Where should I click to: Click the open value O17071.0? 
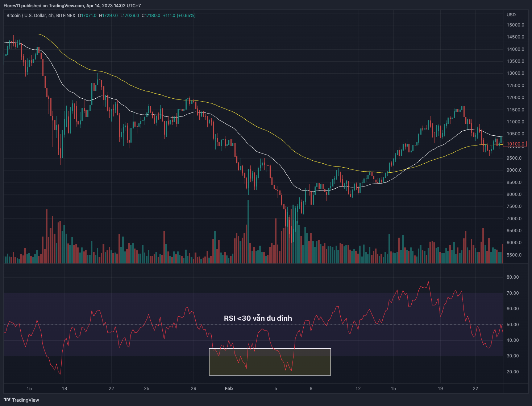click(x=87, y=16)
